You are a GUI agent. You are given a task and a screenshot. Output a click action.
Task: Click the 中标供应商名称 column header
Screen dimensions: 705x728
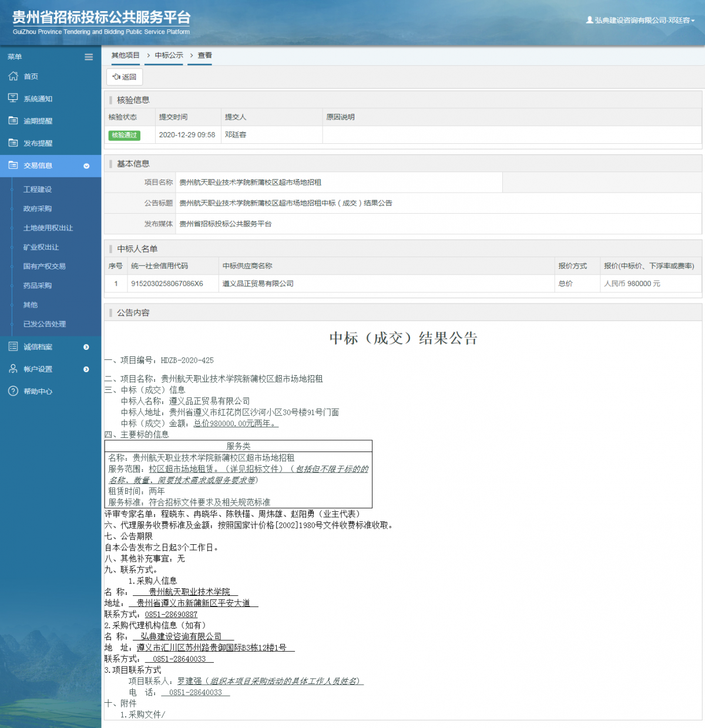247,266
